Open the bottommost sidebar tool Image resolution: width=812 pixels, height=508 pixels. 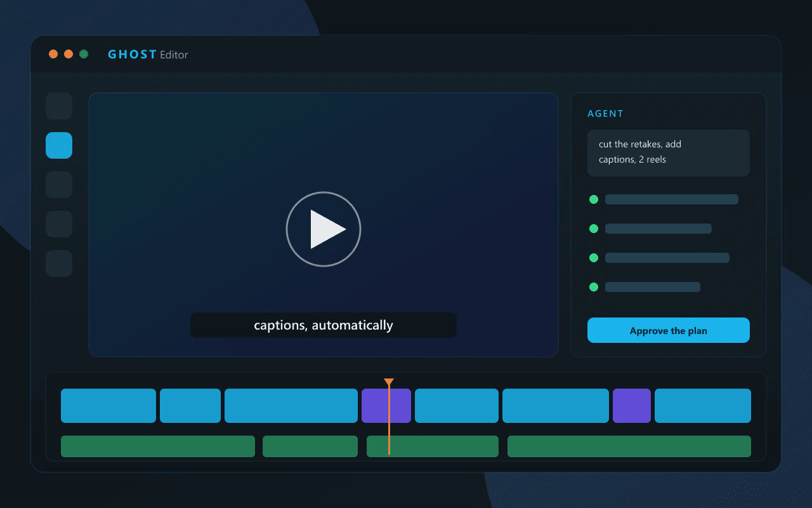59,264
